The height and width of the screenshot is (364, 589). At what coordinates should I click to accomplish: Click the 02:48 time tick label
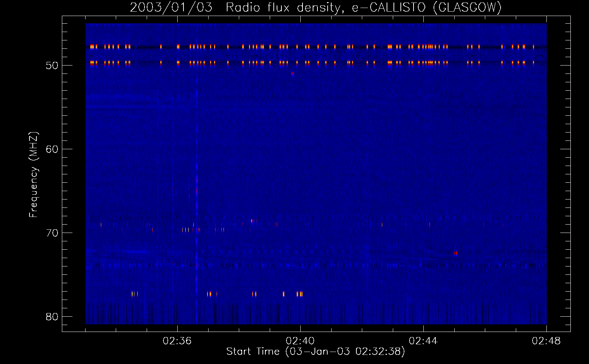[546, 341]
